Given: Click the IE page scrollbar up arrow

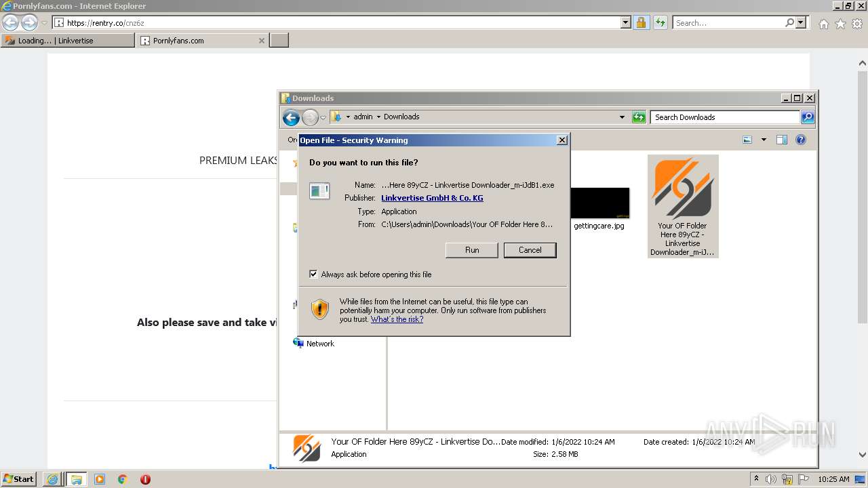Looking at the screenshot, I should pyautogui.click(x=863, y=63).
